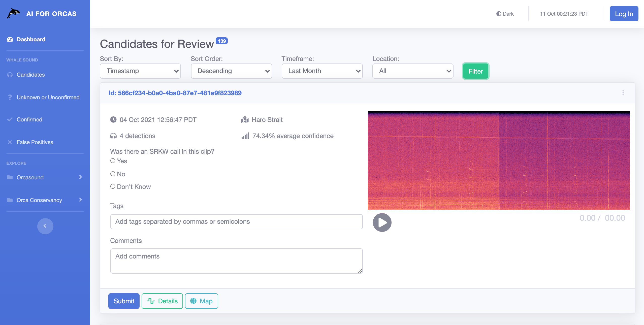The width and height of the screenshot is (644, 325).
Task: Click the candidate ID link
Action: (x=174, y=92)
